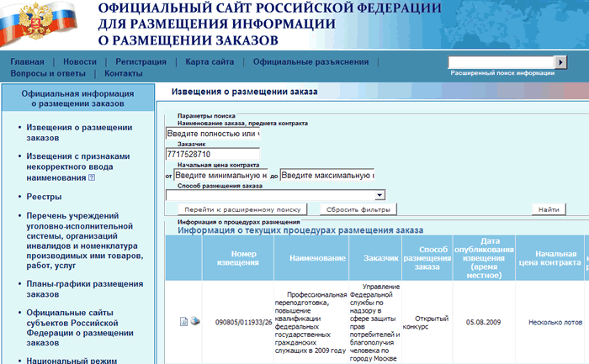Click Перейти к расширенному поиску button
The width and height of the screenshot is (589, 364).
click(x=242, y=209)
